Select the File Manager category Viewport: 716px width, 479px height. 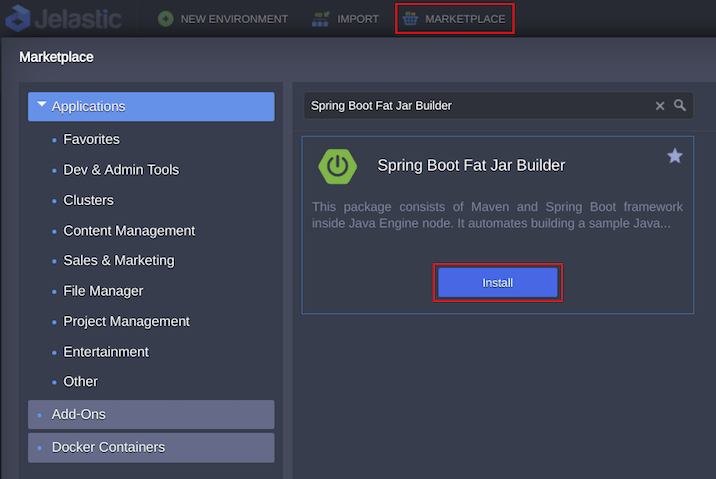pyautogui.click(x=103, y=291)
